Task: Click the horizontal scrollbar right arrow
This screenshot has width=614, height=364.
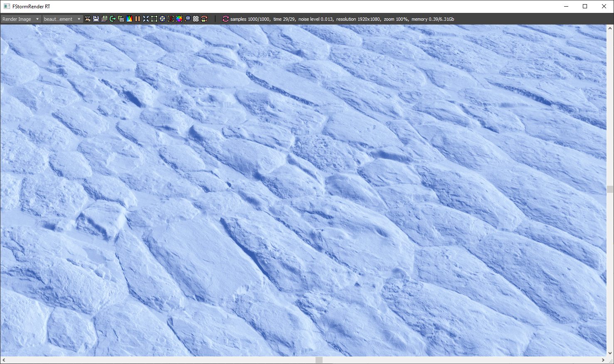Action: pyautogui.click(x=603, y=360)
